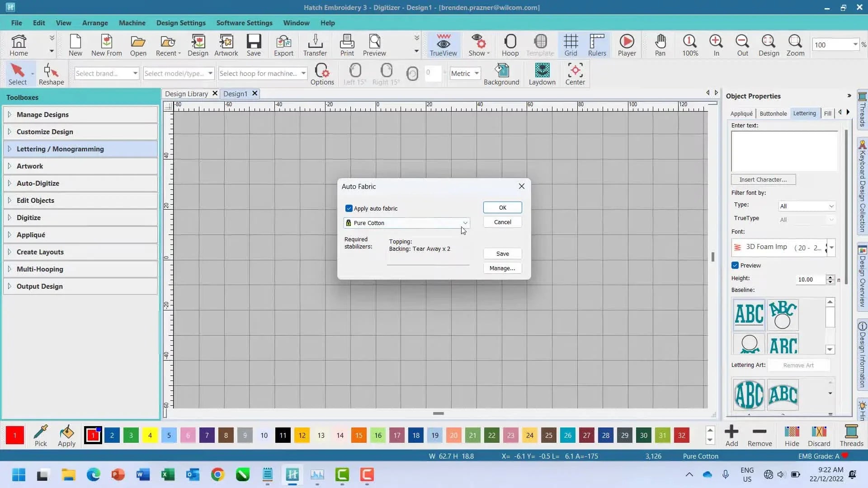Expand the Manage Designs toolbox
Viewport: 868px width, 488px height.
point(80,114)
